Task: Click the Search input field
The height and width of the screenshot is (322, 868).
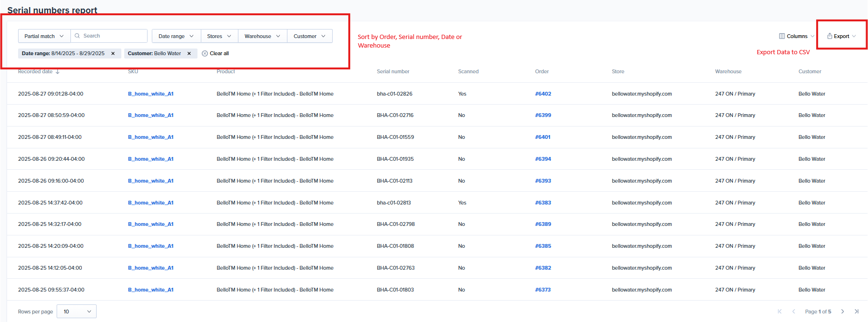Action: point(109,36)
